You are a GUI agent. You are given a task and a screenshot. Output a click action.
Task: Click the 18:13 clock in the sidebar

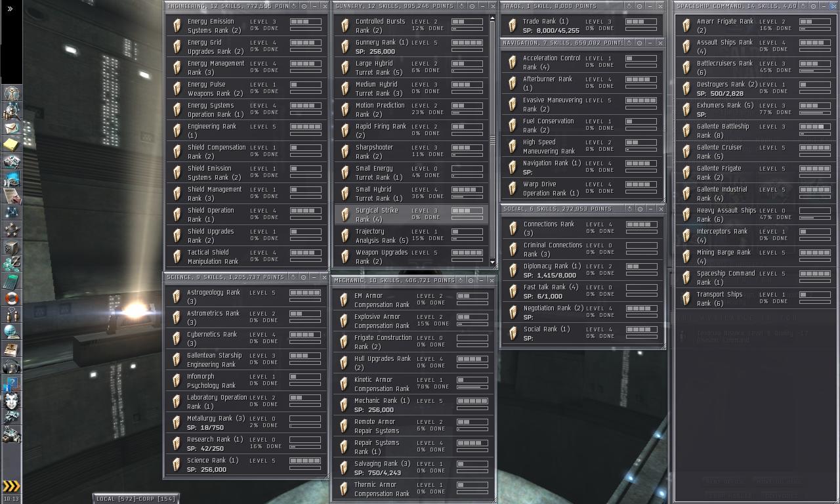pos(11,499)
